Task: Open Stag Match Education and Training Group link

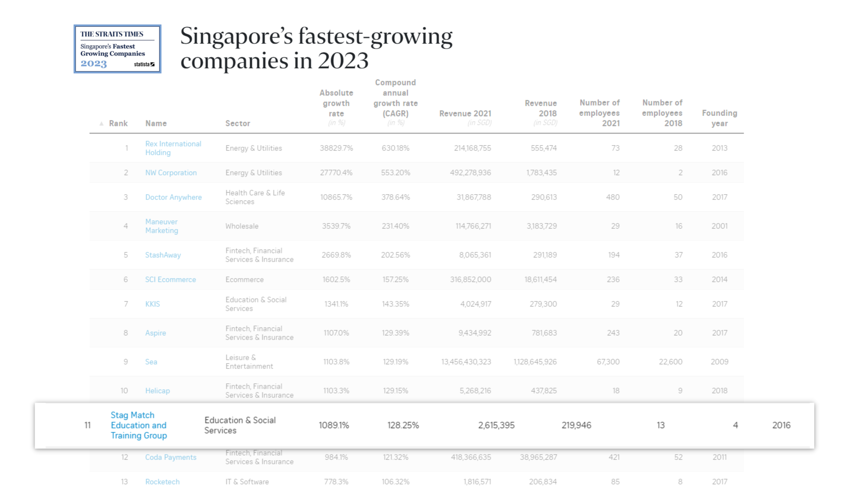Action: point(139,425)
